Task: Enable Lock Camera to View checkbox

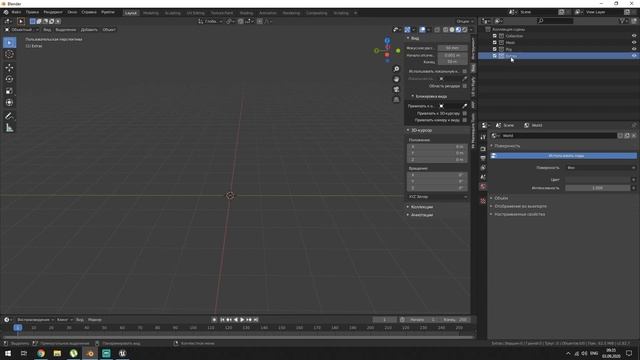Action: click(x=464, y=120)
